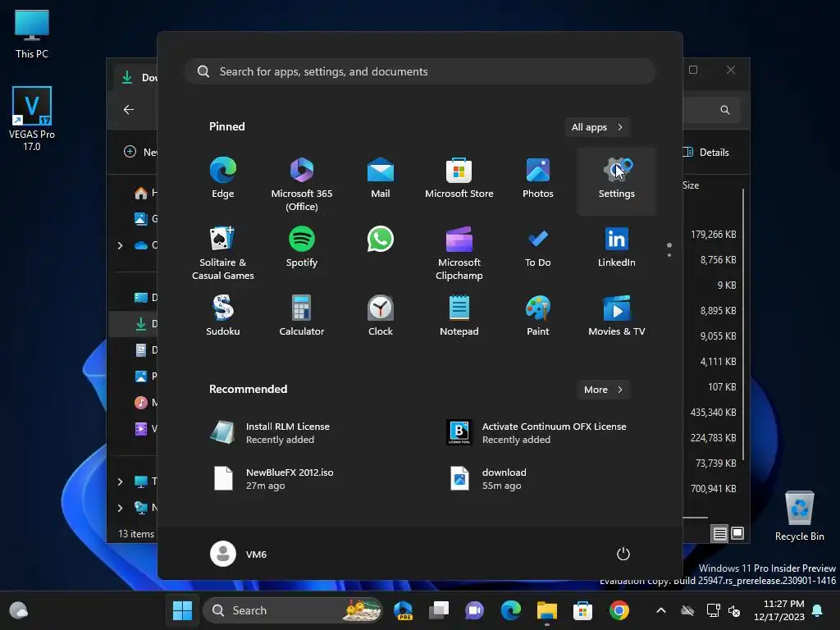Expand the OneDrive node in Explorer
Viewport: 840px width, 630px height.
(120, 245)
